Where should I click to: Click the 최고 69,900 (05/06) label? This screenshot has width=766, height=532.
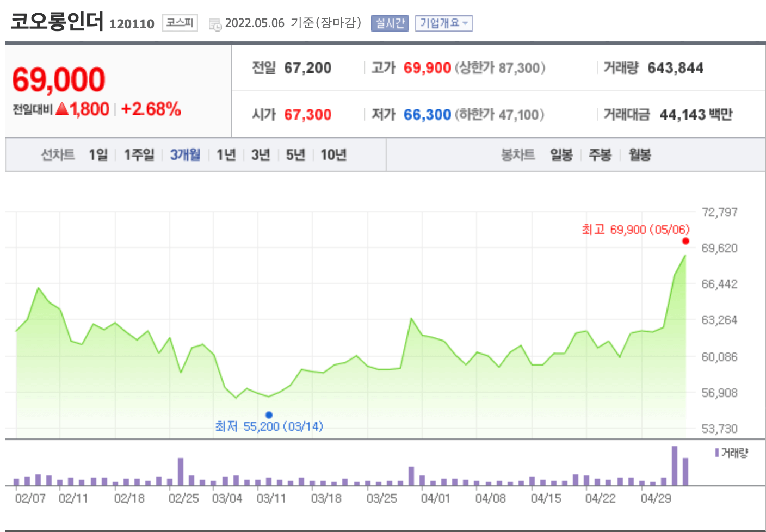coord(635,230)
